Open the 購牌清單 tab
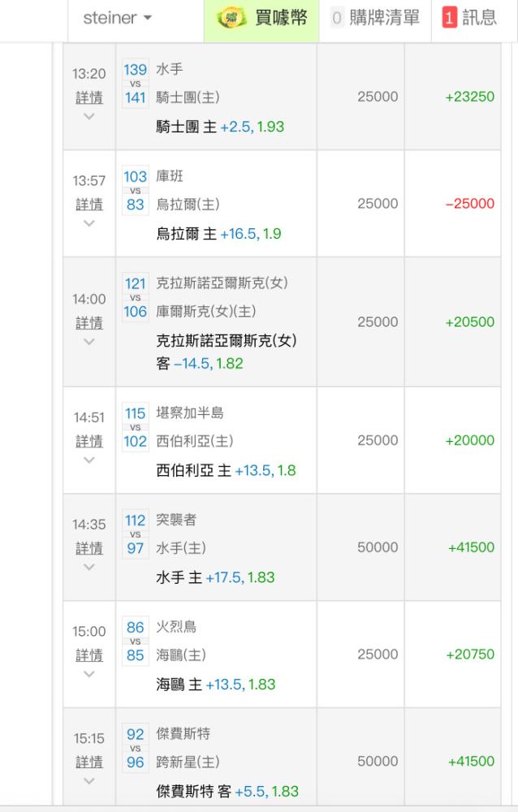 (375, 18)
